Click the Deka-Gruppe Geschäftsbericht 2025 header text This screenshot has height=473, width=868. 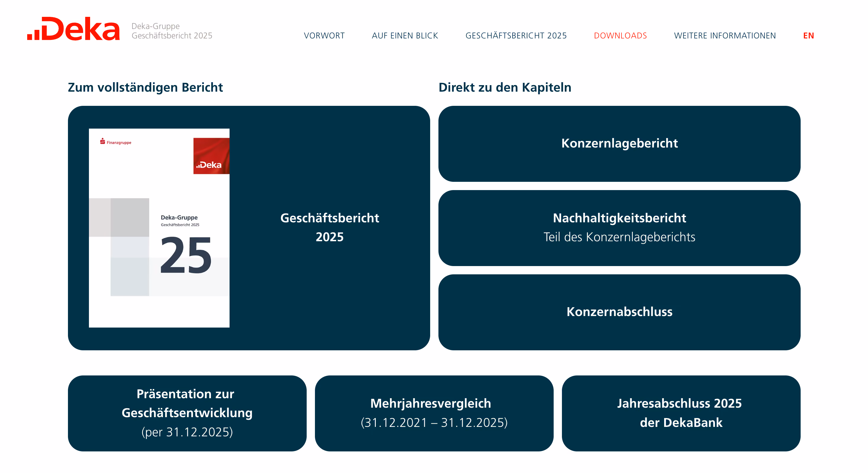click(x=172, y=31)
